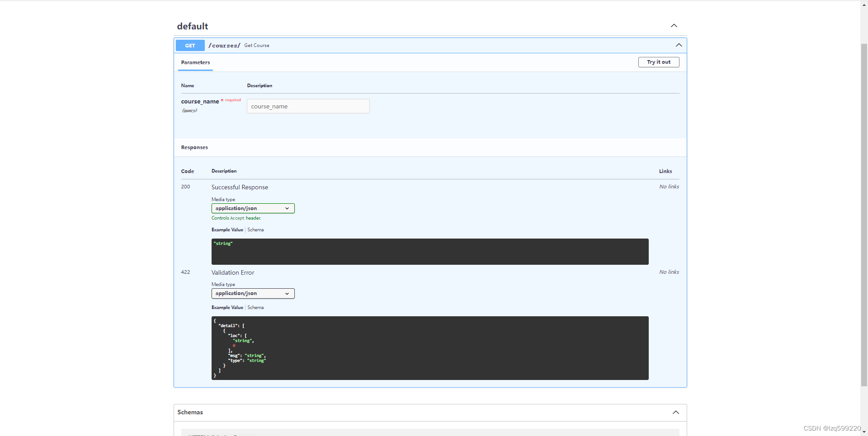Click the scrollbar down arrow
The height and width of the screenshot is (436, 868).
[x=864, y=432]
